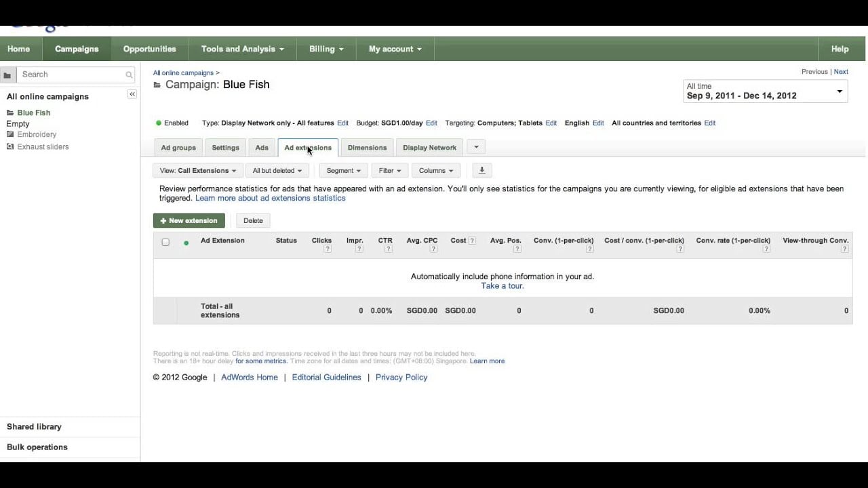Click the green status dot column header

coord(186,243)
